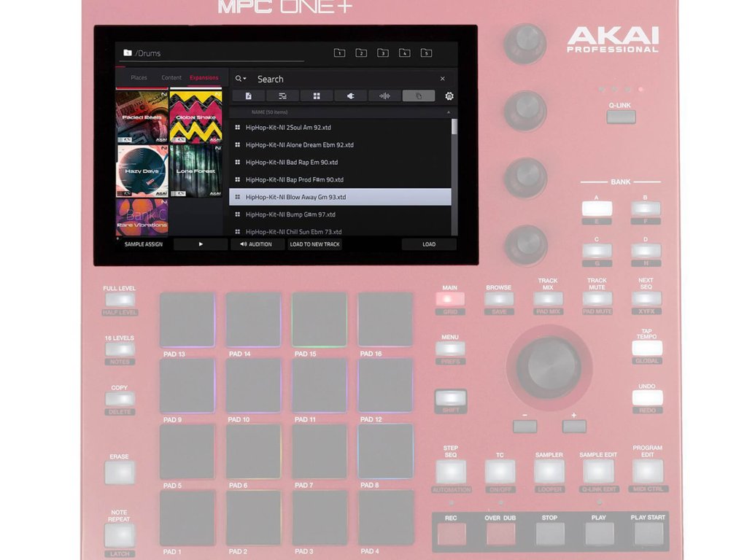The image size is (747, 560).
Task: Open the search magnifier dropdown
Action: [241, 79]
